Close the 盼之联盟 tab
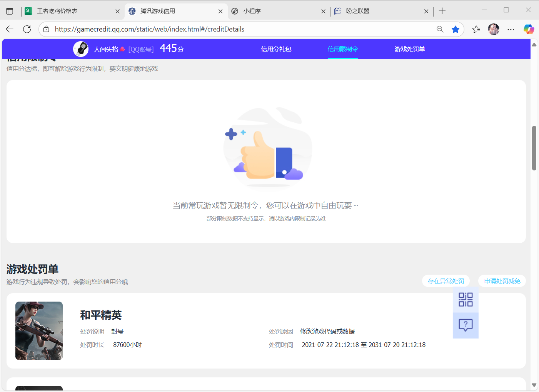 (426, 11)
